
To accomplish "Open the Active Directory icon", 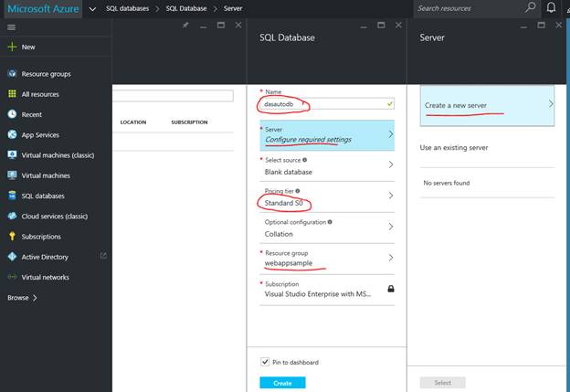I will coord(12,257).
